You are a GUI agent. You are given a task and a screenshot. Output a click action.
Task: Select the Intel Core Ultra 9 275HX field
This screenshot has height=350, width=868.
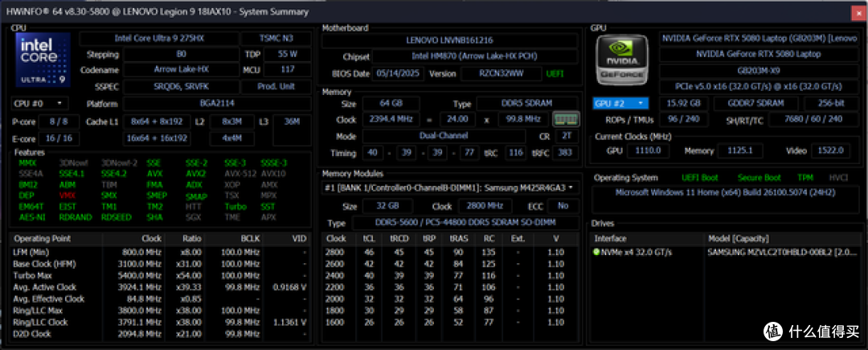pos(159,38)
